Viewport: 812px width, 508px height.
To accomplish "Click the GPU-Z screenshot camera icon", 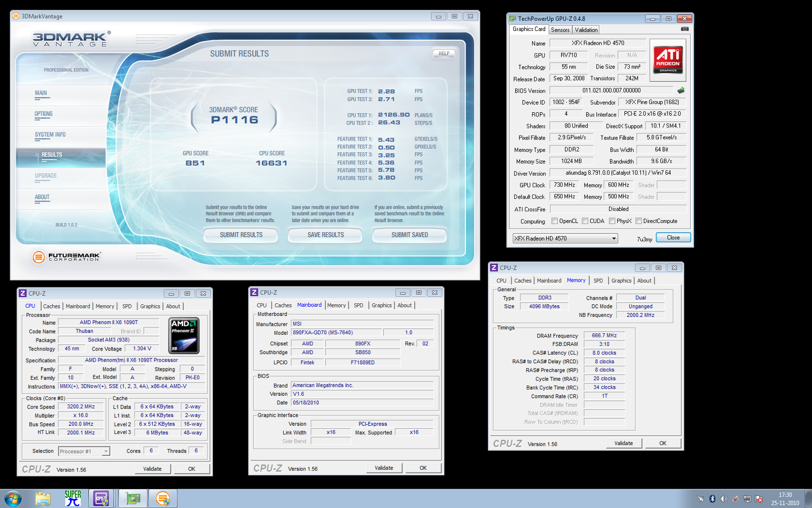I will coord(685,29).
